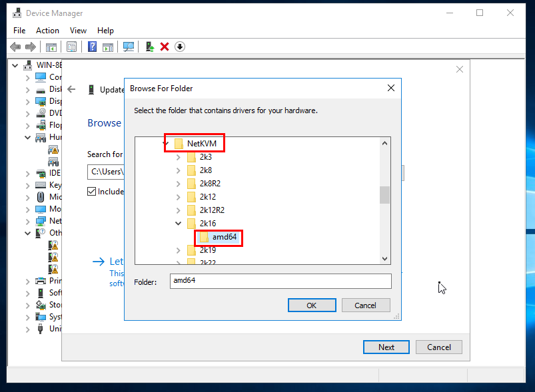
Task: Click the folder tree scrollbar thumb
Action: pos(384,195)
